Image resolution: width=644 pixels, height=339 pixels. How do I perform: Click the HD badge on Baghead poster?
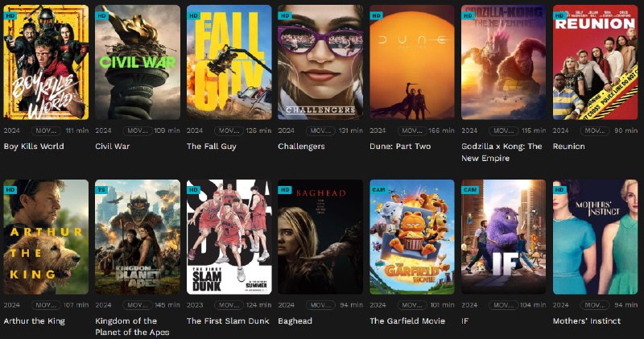[284, 190]
